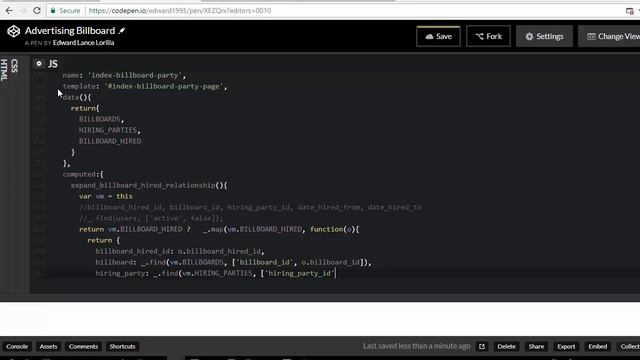Share this pen
640x360 pixels.
tap(536, 347)
